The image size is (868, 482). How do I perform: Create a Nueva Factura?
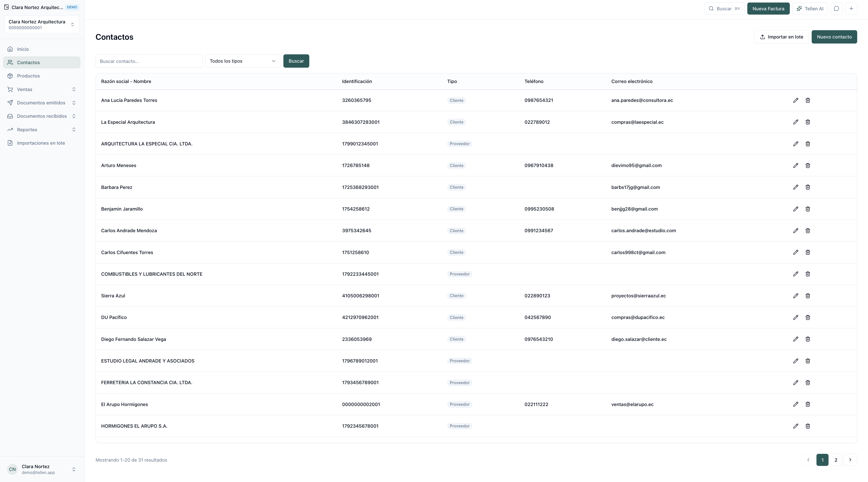click(768, 9)
